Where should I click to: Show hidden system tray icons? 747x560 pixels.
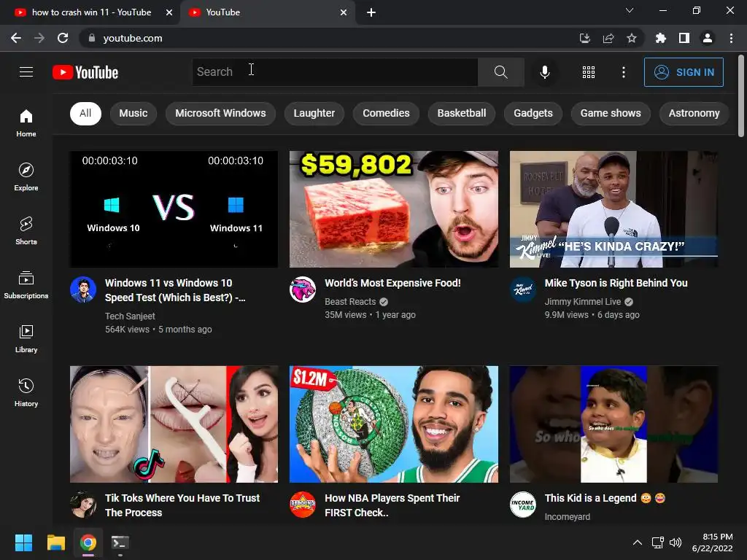[638, 542]
